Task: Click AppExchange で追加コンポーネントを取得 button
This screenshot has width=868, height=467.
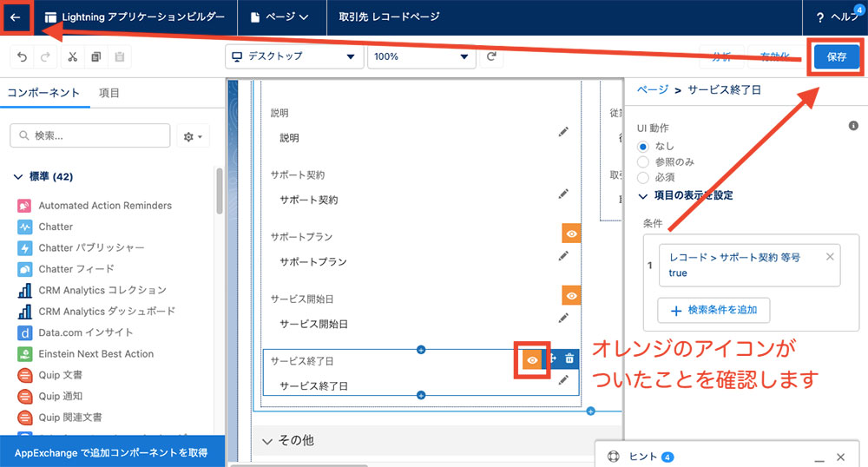Action: pos(112,452)
